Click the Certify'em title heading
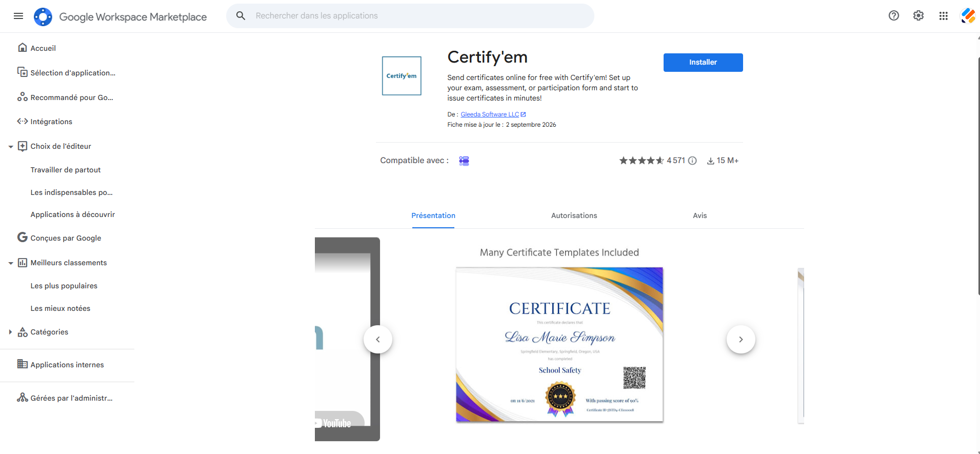Screen dimensions: 980x454 (487, 57)
